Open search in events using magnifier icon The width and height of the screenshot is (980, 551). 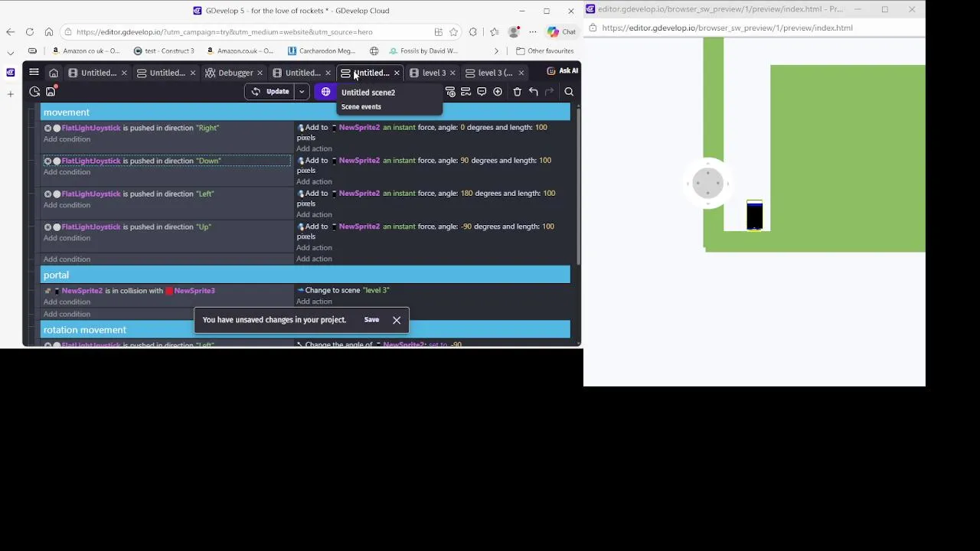point(569,92)
